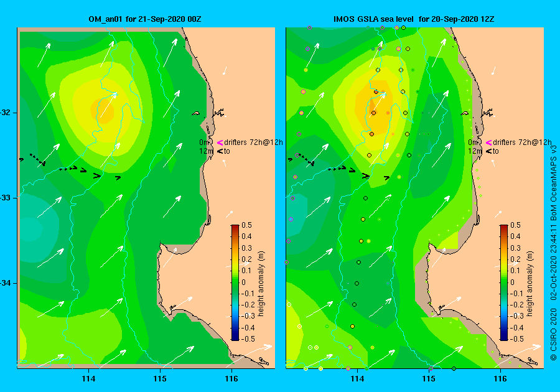
Task: Click the black arrow beside '12m' in the left map legend
Action: pos(220,151)
